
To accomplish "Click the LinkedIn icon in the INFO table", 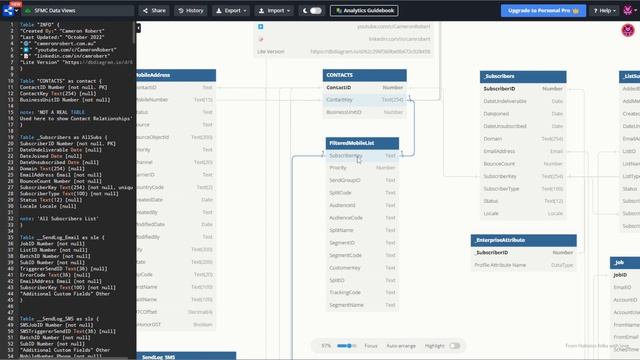I will pyautogui.click(x=260, y=39).
